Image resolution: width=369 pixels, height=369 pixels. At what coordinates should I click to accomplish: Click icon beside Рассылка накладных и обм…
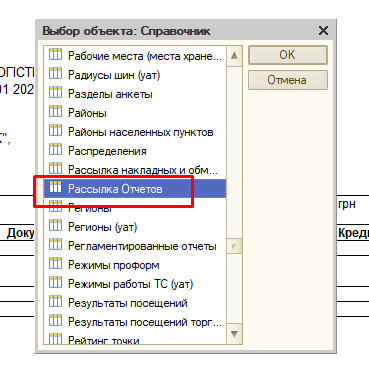pos(55,168)
